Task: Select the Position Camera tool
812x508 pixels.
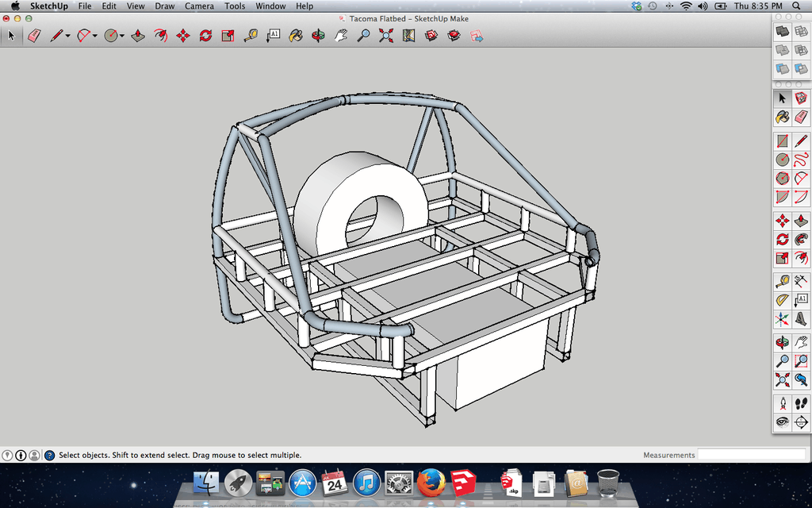Action: tap(783, 403)
